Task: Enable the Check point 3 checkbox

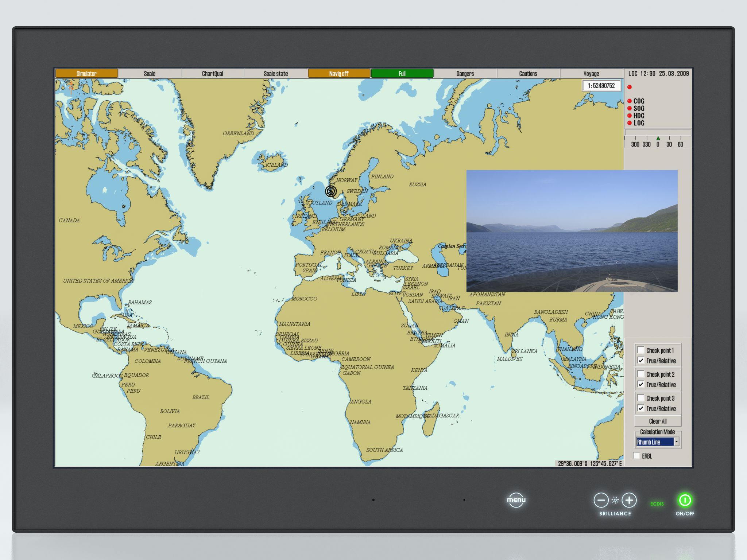Action: pos(641,398)
